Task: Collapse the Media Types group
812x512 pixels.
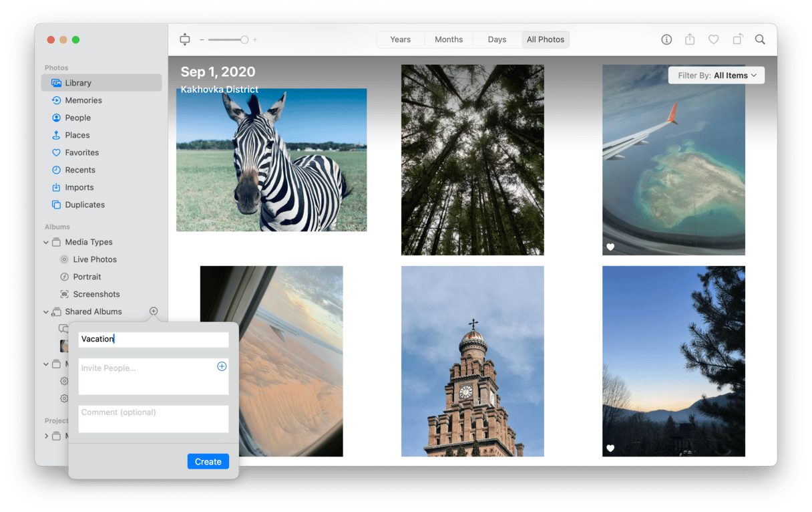Action: 46,242
